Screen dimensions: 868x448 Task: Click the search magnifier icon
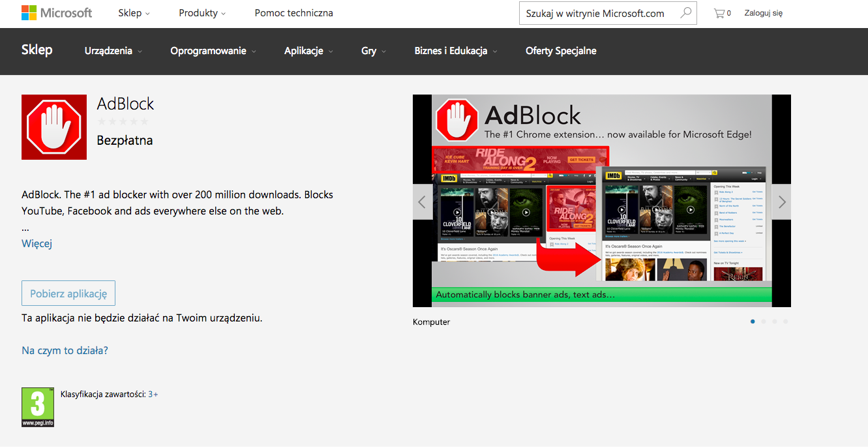click(x=685, y=13)
